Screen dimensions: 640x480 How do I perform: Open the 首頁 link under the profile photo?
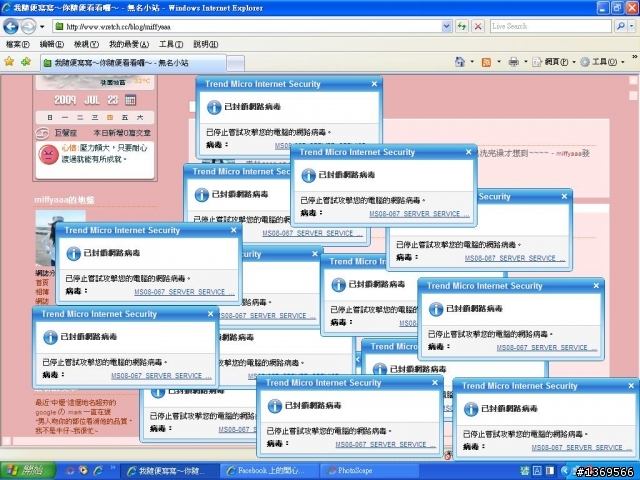[42, 282]
